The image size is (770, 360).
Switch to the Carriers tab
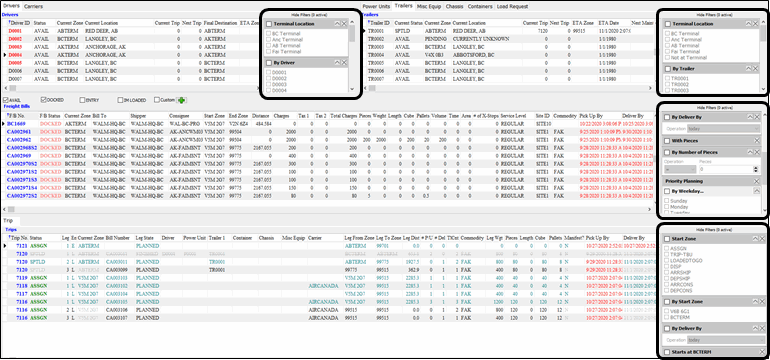pyautogui.click(x=33, y=6)
